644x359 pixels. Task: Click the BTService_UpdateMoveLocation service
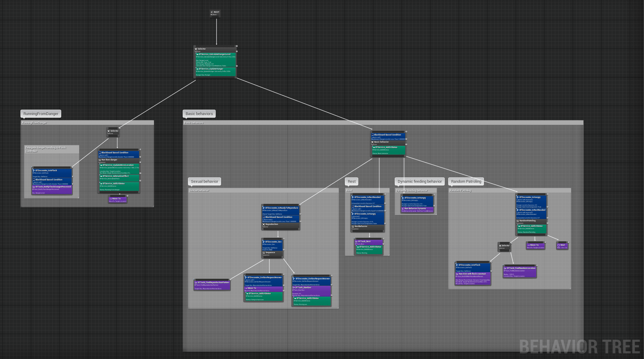tap(119, 169)
